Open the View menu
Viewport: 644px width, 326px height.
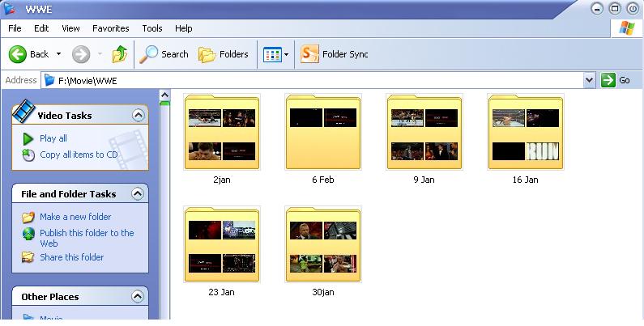70,28
